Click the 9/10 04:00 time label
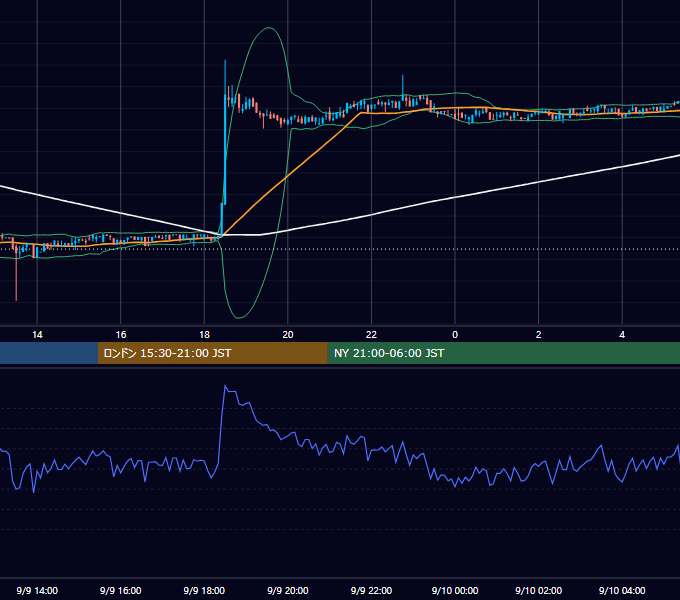 (x=622, y=590)
